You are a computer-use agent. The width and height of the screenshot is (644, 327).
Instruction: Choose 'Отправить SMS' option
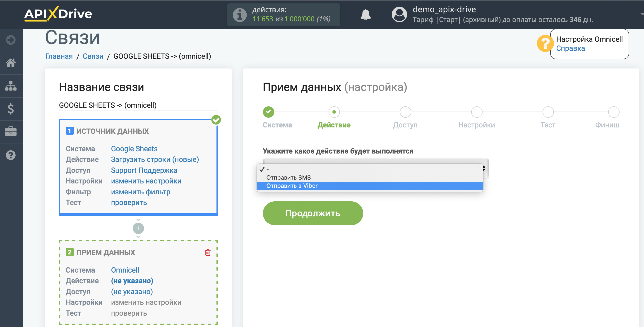pos(370,178)
